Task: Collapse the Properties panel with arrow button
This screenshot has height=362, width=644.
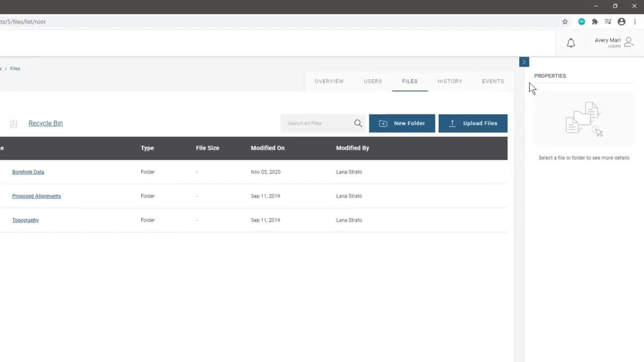Action: (x=524, y=62)
